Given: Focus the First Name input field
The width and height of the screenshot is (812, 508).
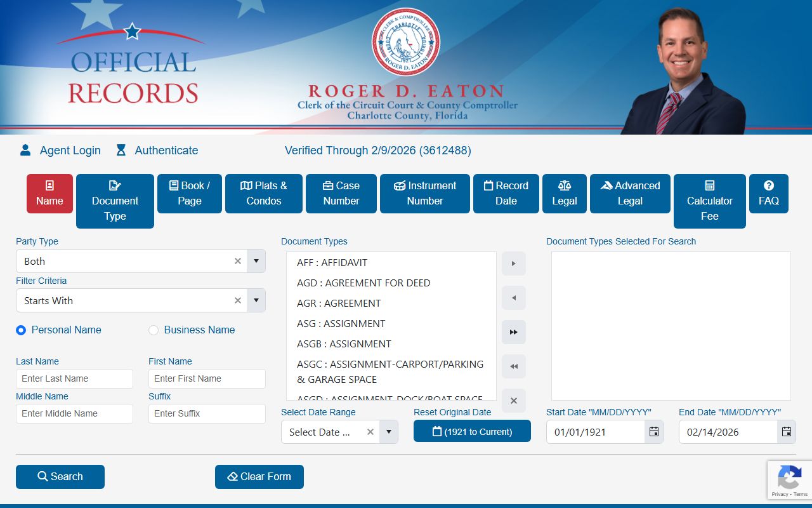Looking at the screenshot, I should (207, 378).
